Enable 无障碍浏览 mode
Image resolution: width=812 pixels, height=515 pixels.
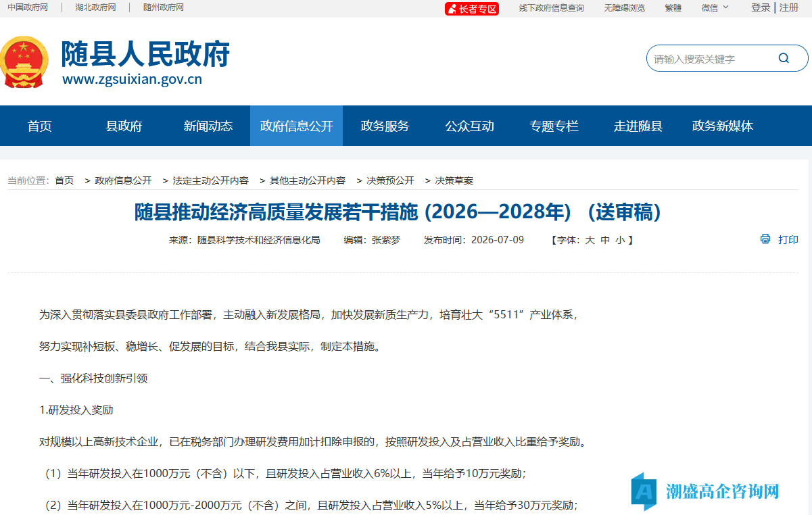coord(625,8)
